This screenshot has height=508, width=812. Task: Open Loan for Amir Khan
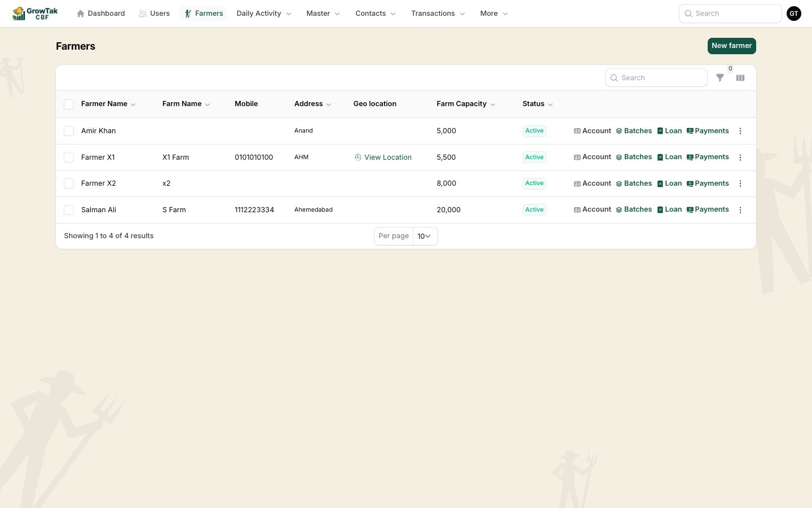(x=669, y=131)
